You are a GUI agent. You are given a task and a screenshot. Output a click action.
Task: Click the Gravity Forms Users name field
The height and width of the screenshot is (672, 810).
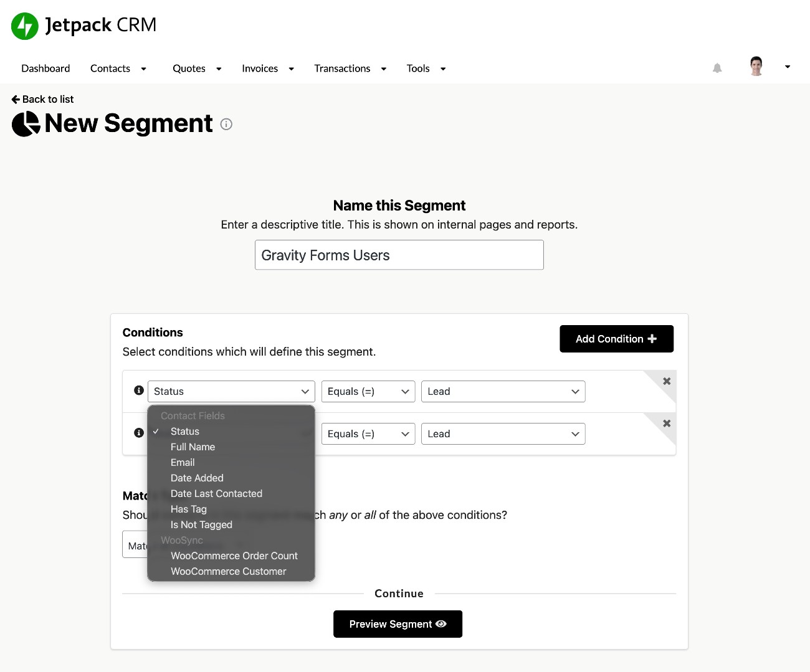tap(399, 255)
